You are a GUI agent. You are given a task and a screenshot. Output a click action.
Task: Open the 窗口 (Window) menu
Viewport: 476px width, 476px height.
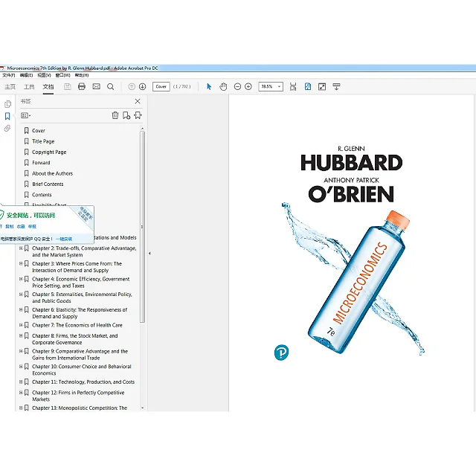click(62, 75)
